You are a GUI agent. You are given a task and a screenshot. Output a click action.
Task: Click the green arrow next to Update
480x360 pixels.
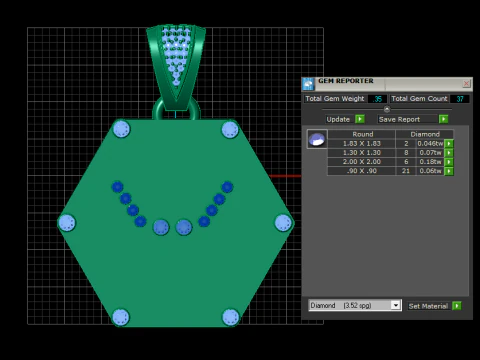pos(360,119)
